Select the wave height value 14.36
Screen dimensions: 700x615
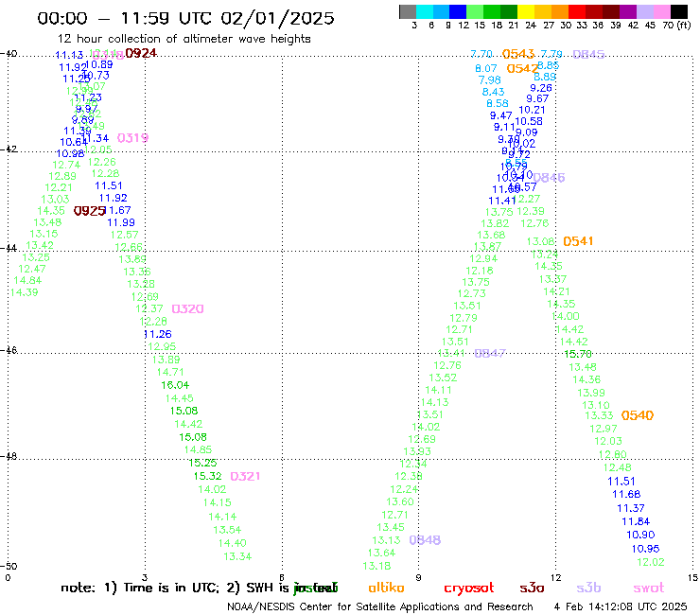click(x=586, y=379)
